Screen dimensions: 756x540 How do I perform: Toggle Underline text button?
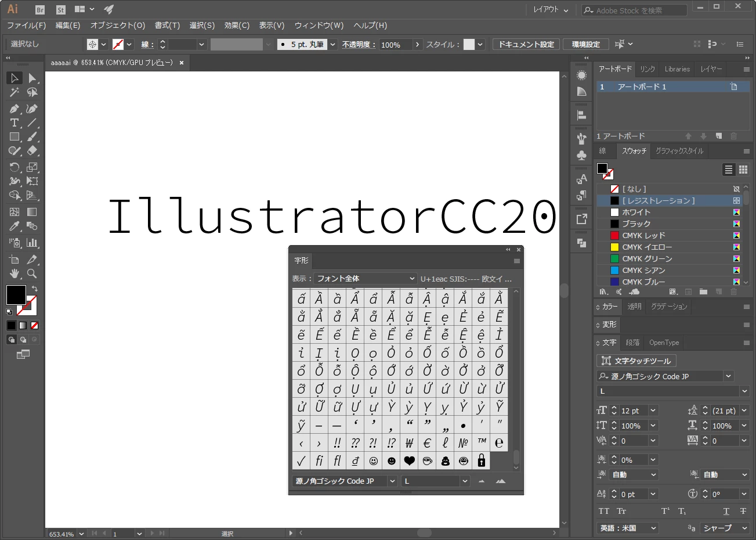pyautogui.click(x=726, y=511)
